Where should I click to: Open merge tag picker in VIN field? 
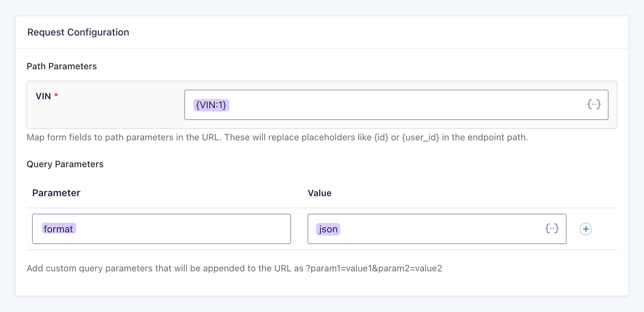point(594,104)
